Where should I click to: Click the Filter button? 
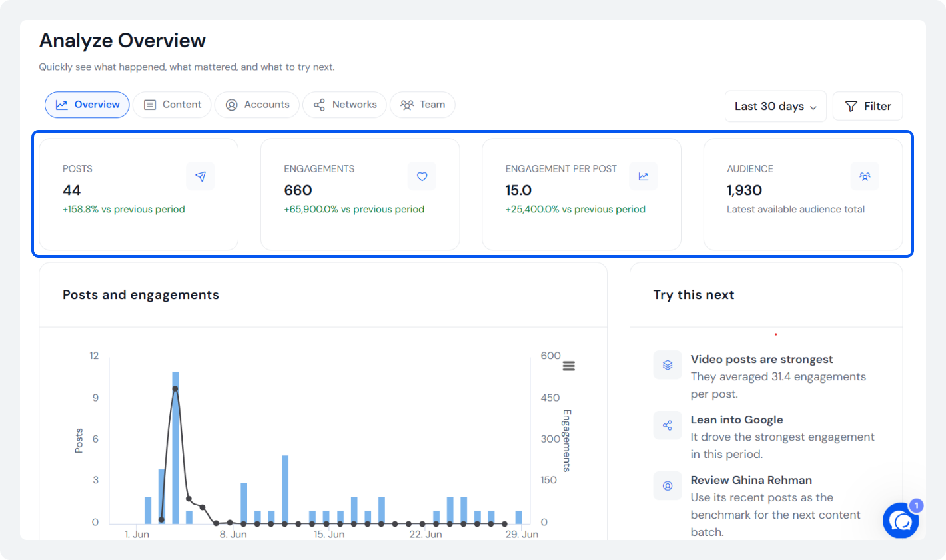click(x=868, y=106)
